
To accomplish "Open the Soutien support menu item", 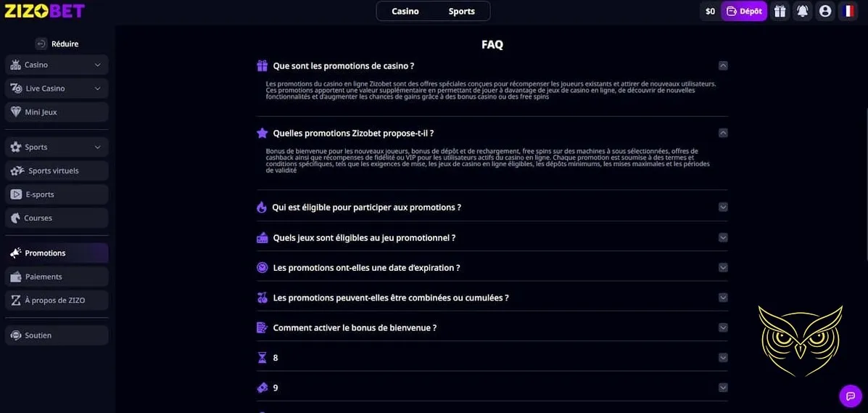I will 38,335.
